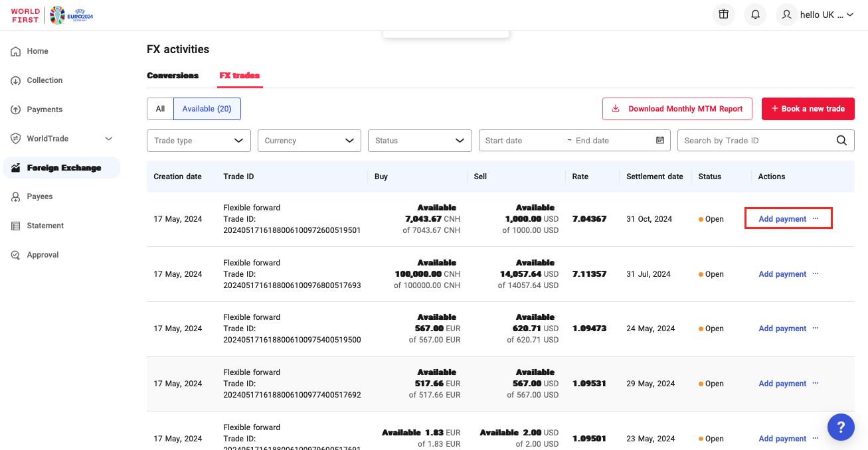Image resolution: width=868 pixels, height=450 pixels.
Task: Collapse the WorldTrade sidebar menu
Action: coord(108,139)
